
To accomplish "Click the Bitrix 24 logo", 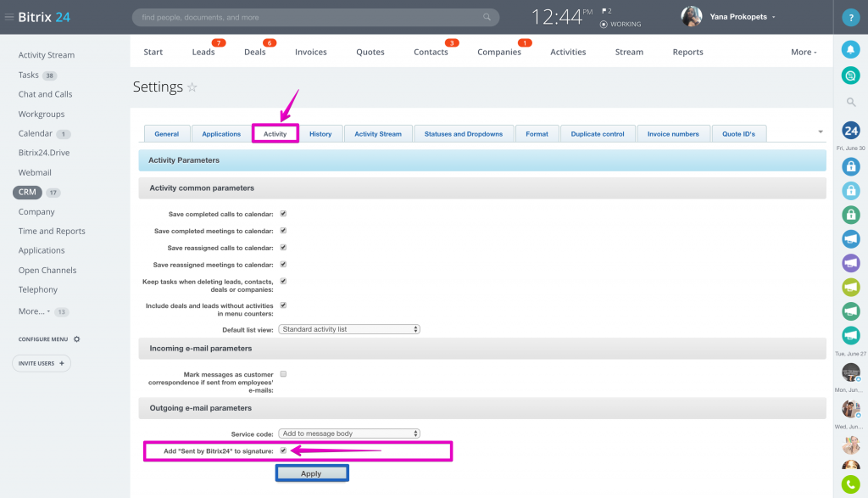I will coord(44,17).
